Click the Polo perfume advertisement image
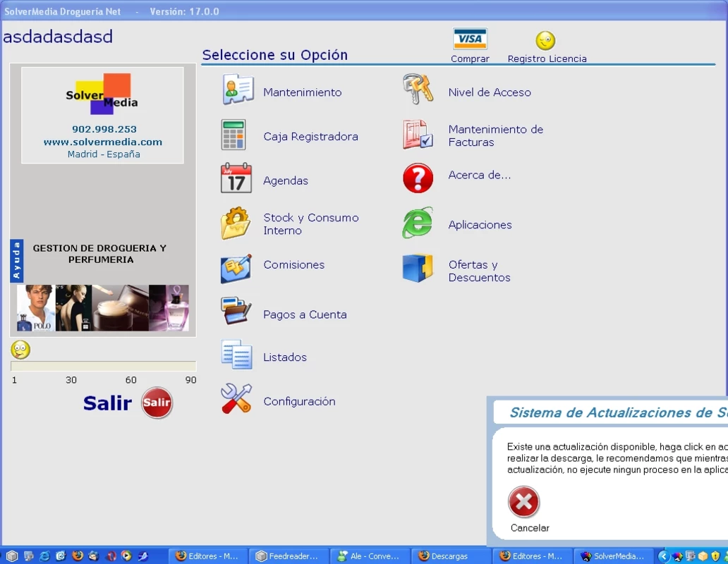Viewport: 728px width, 564px height. pyautogui.click(x=36, y=308)
